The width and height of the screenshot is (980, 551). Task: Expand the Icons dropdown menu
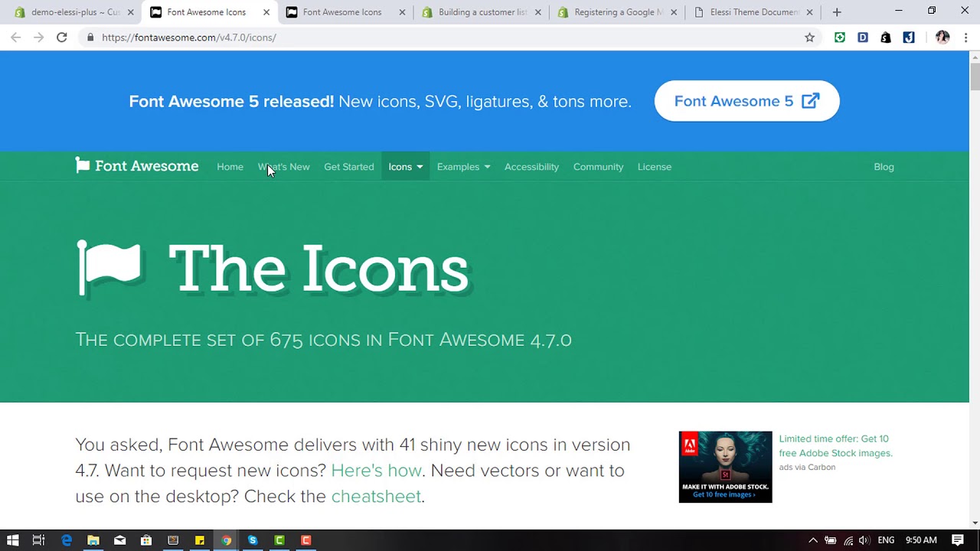pos(406,167)
